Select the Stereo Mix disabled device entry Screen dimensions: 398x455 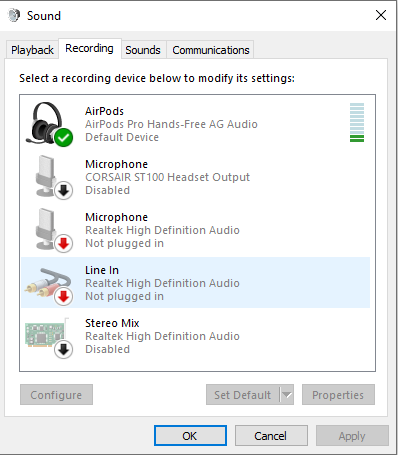tap(196, 336)
